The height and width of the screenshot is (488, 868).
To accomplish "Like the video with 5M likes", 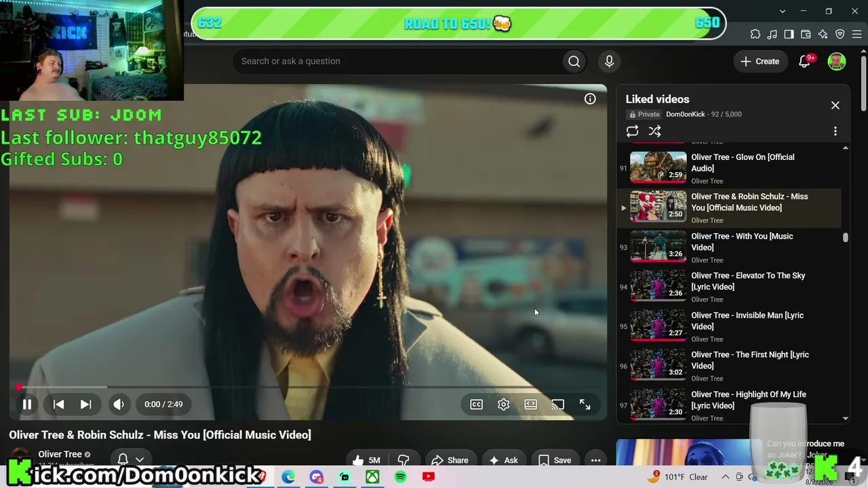I will (x=366, y=460).
